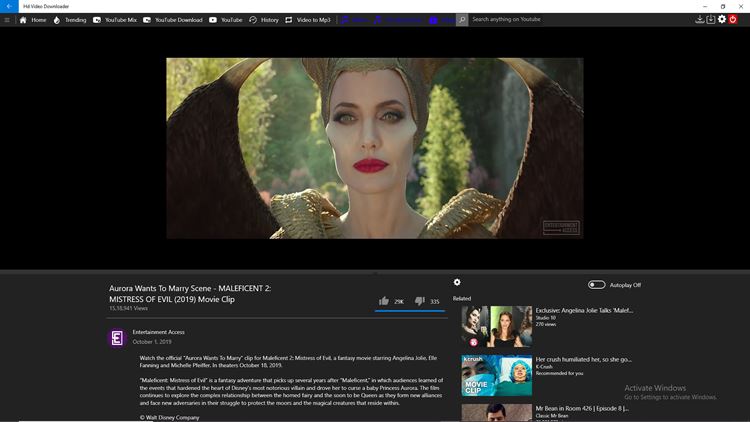Open the Angelina Jolie Talks related thumbnail
The width and height of the screenshot is (750, 422).
pyautogui.click(x=496, y=326)
